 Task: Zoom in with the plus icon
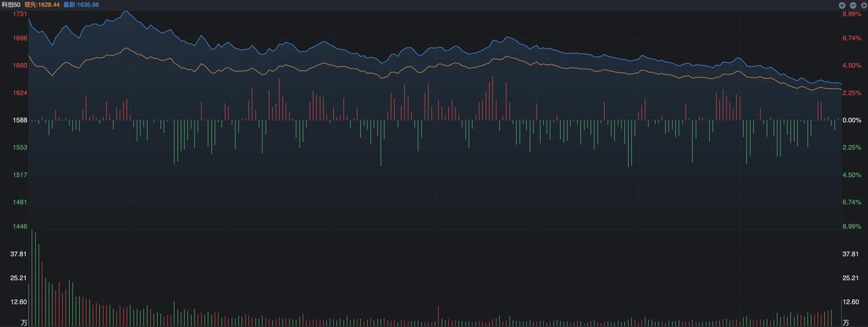coord(842,5)
